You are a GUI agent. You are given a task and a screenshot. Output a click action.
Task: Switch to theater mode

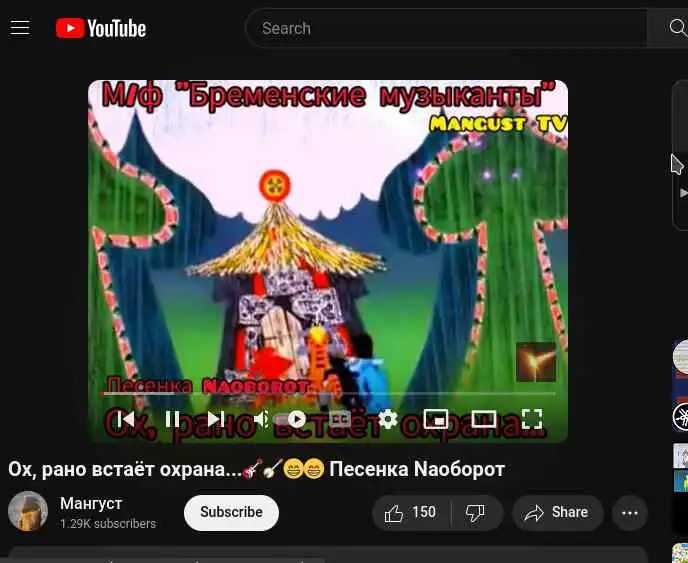(484, 419)
